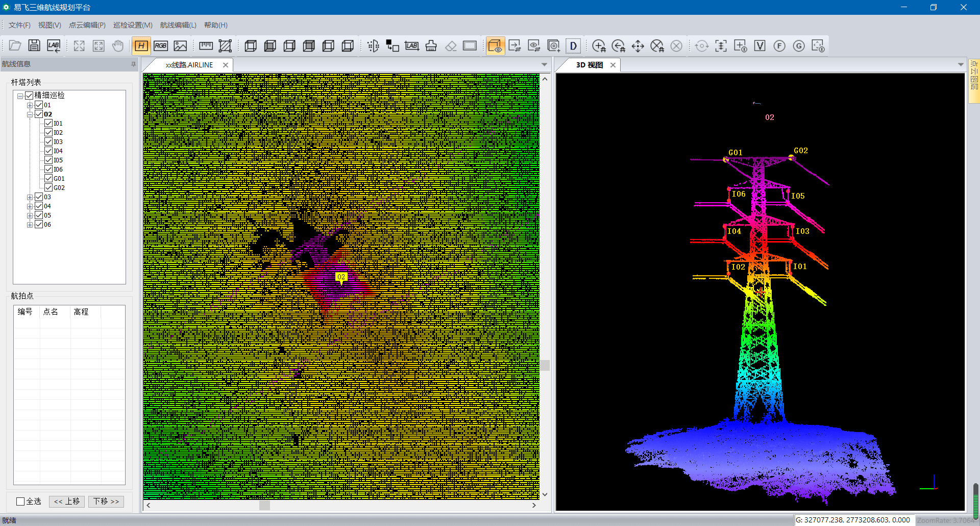Switch point cloud coloring to RGB mode
This screenshot has height=526, width=980.
coord(161,45)
